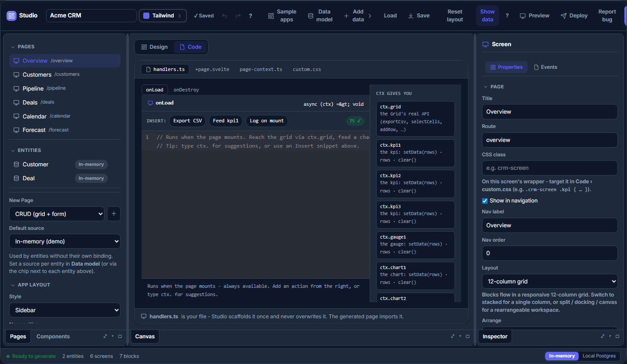Select the Pipeline page
Viewport: 627px width, 364px height.
65,88
